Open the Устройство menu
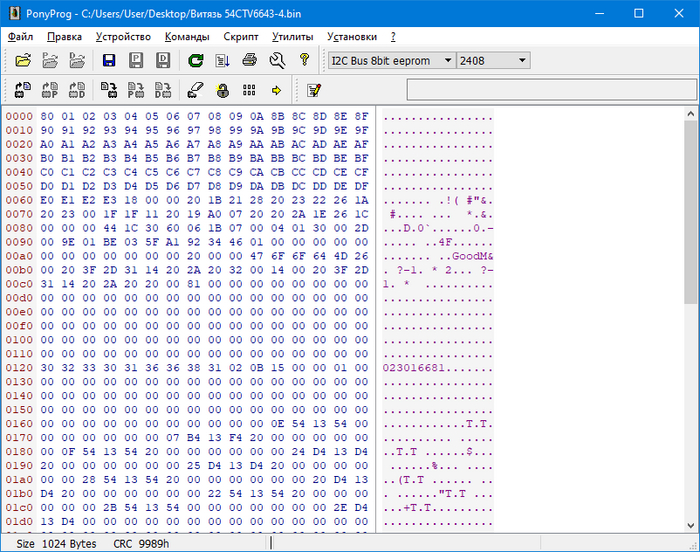This screenshot has width=700, height=552. point(123,36)
